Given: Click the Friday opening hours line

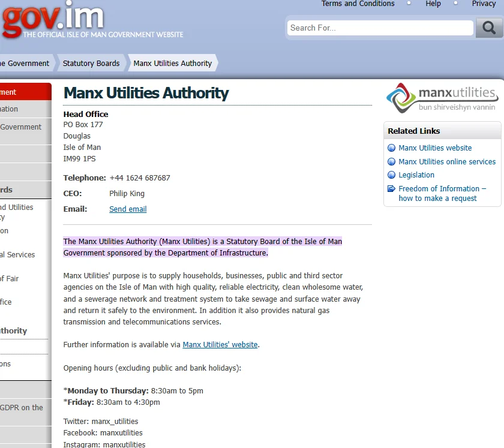Looking at the screenshot, I should (x=112, y=402).
